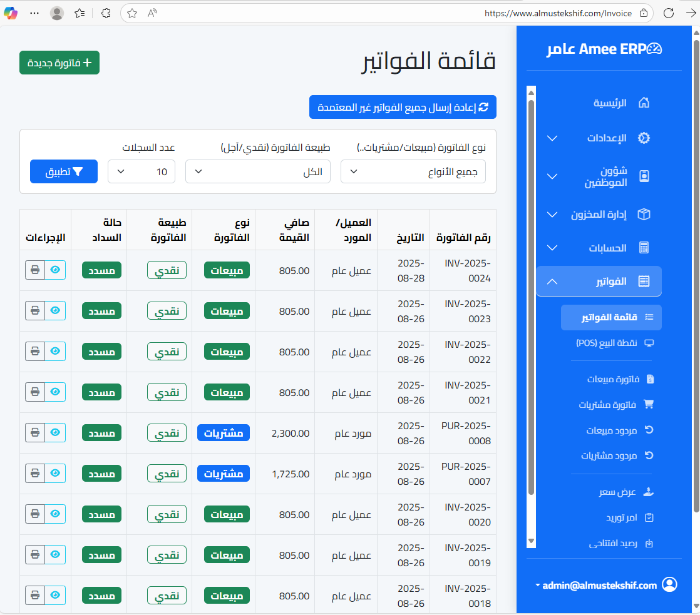
Task: Click the فاتورة جديدة button
Action: coord(59,63)
